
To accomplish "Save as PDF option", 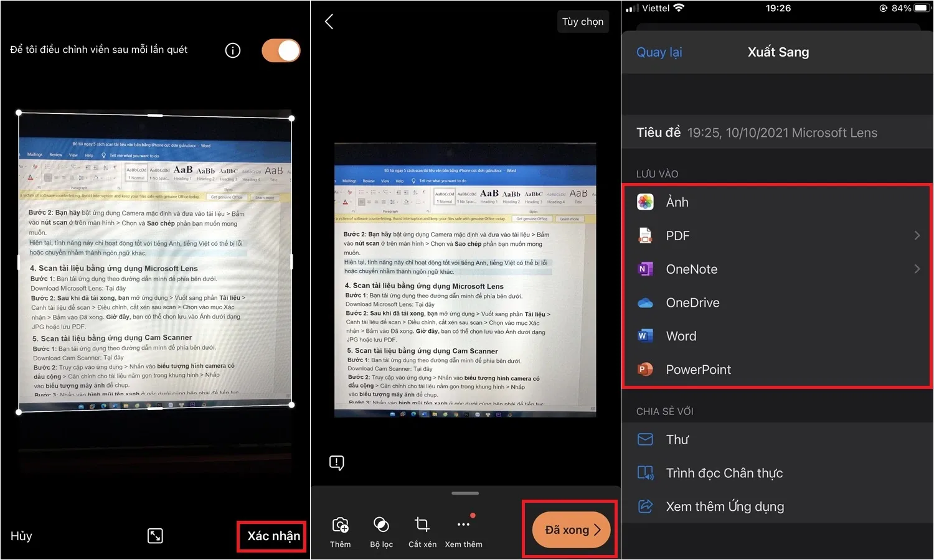I will [777, 235].
